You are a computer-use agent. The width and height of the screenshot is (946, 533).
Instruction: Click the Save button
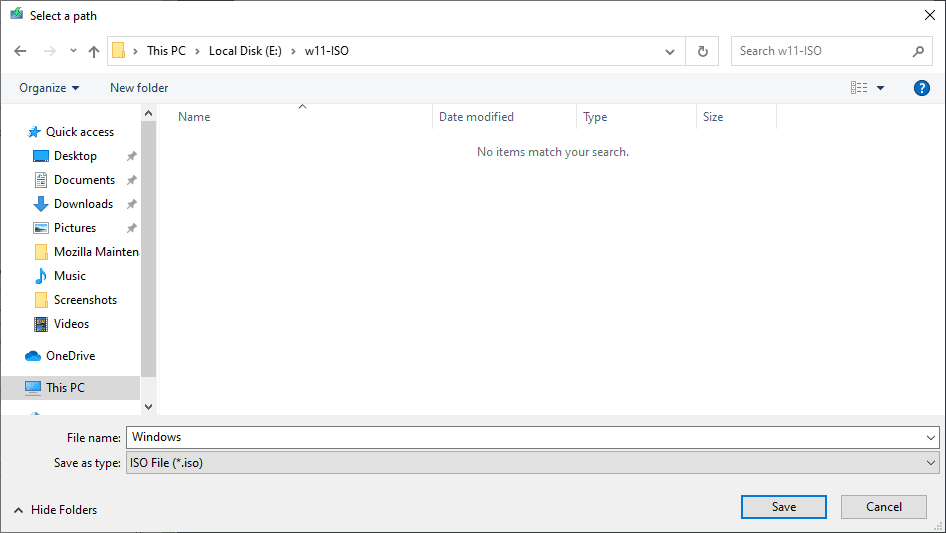[783, 507]
